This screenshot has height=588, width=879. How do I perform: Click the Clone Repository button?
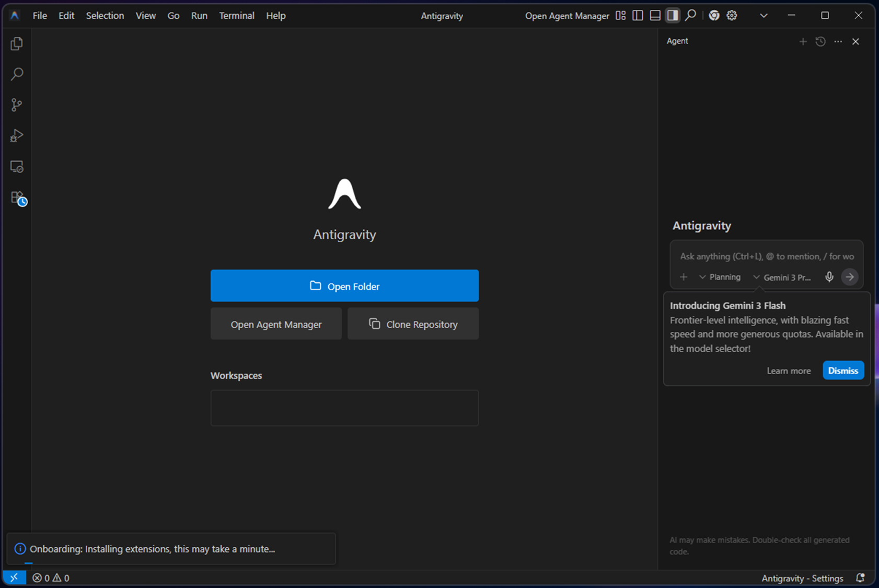click(413, 324)
